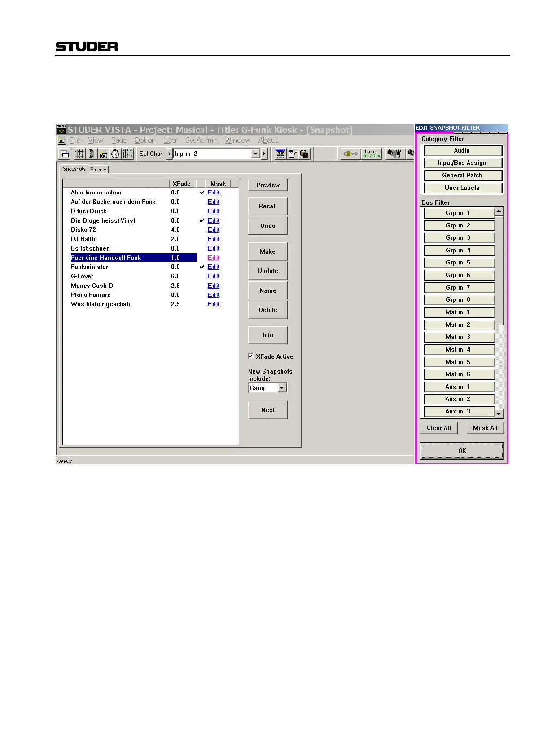The image size is (534, 756).
Task: Click the Clear All button
Action: (439, 428)
